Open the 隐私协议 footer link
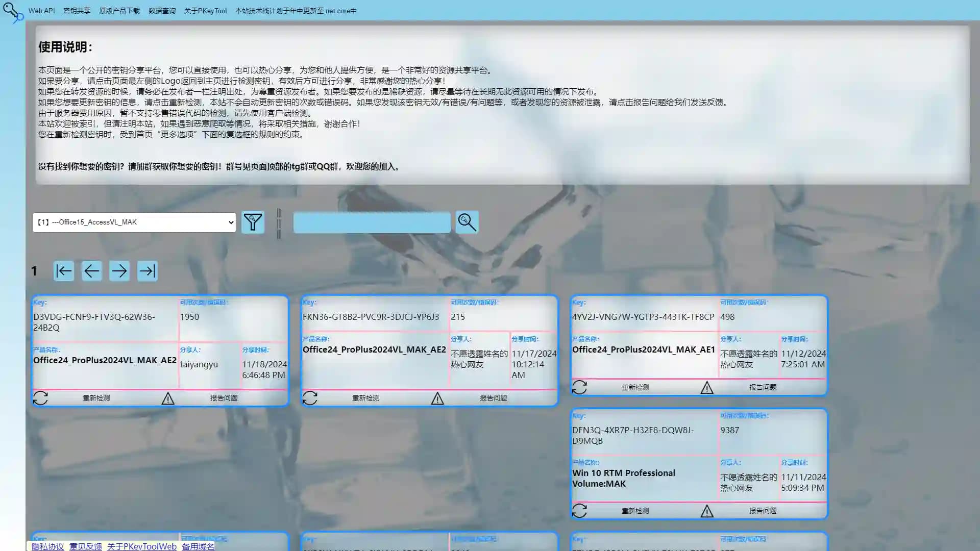This screenshot has width=980, height=551. 48,546
